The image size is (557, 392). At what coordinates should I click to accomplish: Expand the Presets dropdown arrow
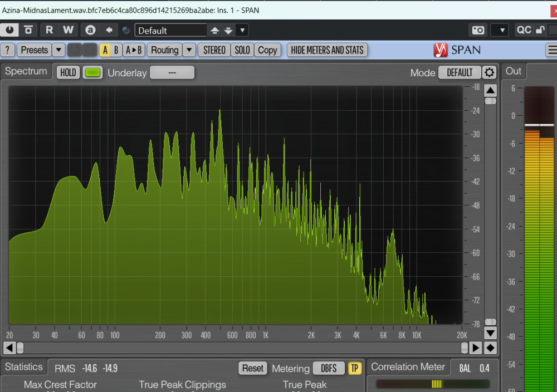click(x=58, y=50)
